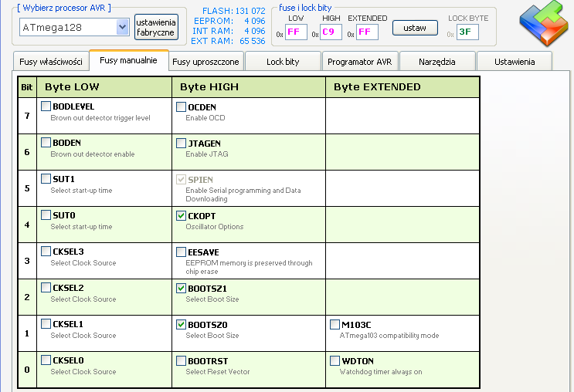This screenshot has height=392, width=574.
Task: Tick the BOOTRST reset vector checkbox
Action: click(x=182, y=360)
